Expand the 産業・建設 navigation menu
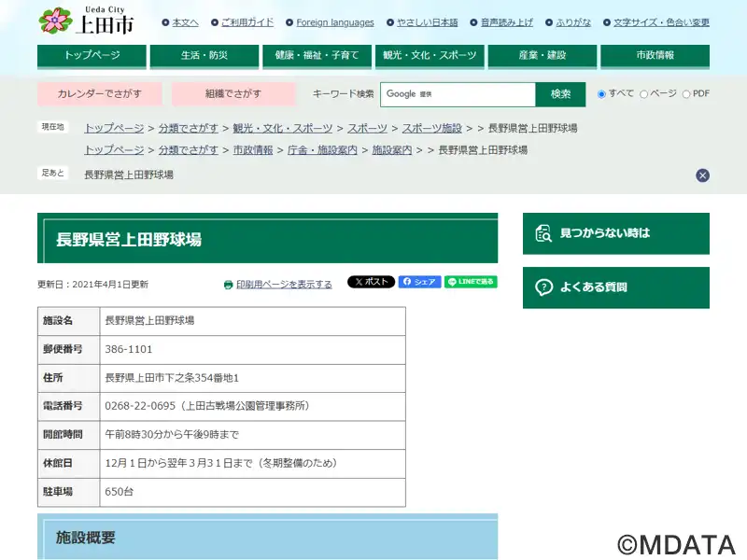This screenshot has width=747, height=560. pos(542,56)
